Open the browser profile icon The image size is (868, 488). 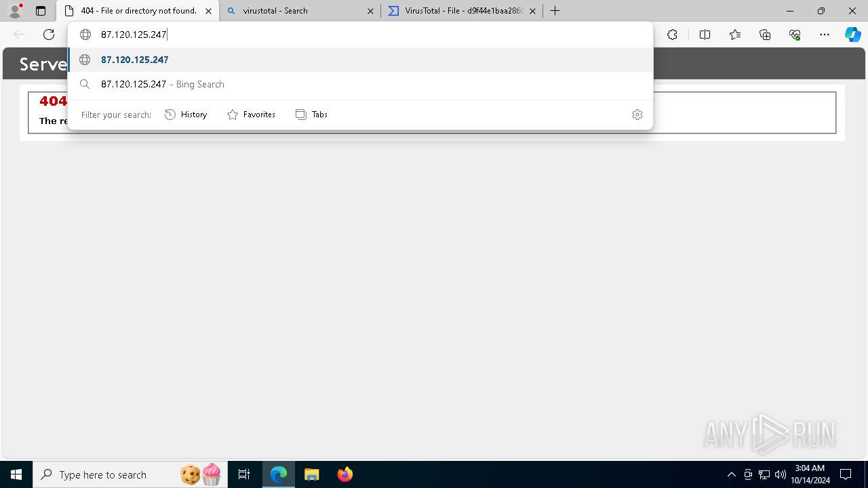(15, 11)
